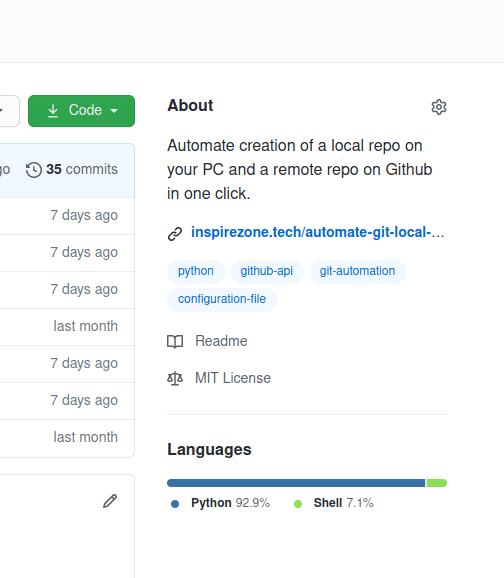
Task: Expand the green Code dropdown
Action: click(x=81, y=111)
